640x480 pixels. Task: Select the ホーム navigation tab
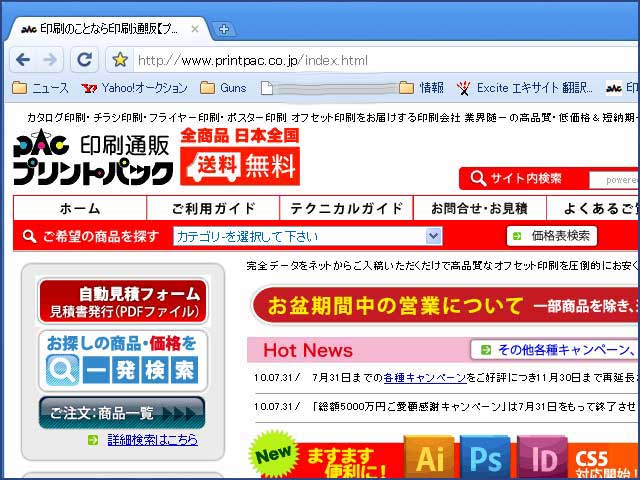coord(80,208)
